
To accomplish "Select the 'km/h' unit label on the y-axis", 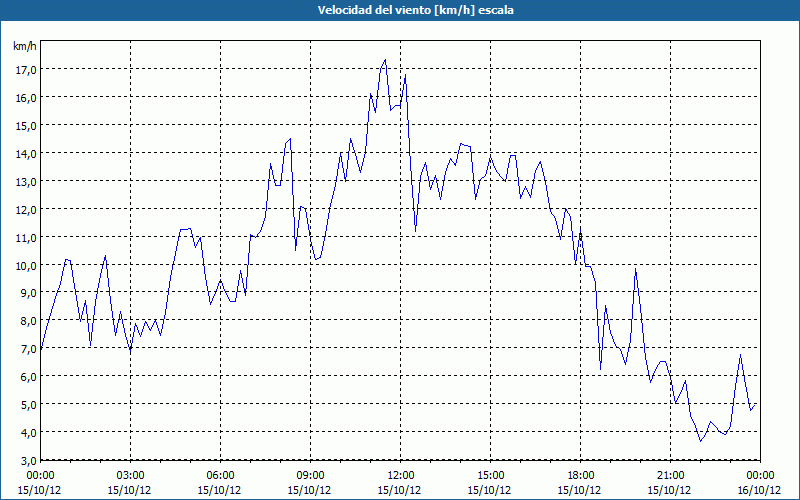I will 25,46.
